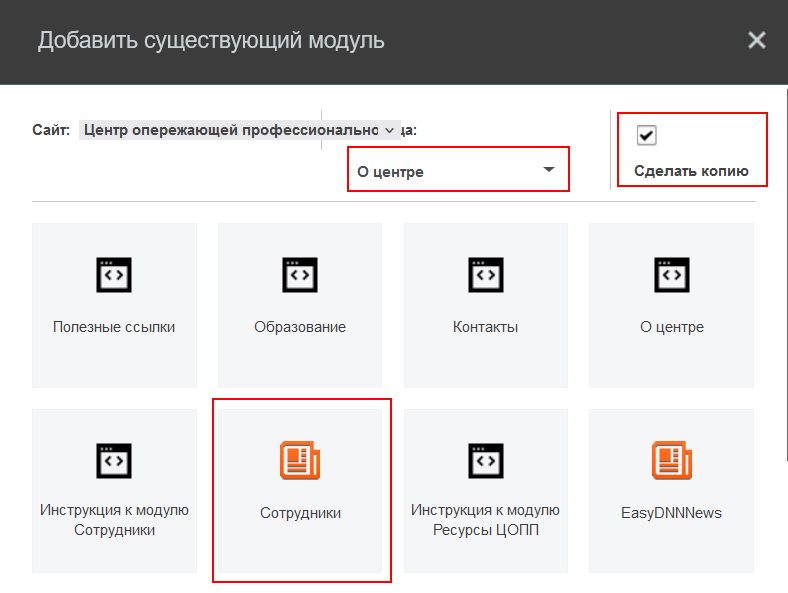Click the Сотрудники tile label
The height and width of the screenshot is (593, 788).
tap(300, 513)
